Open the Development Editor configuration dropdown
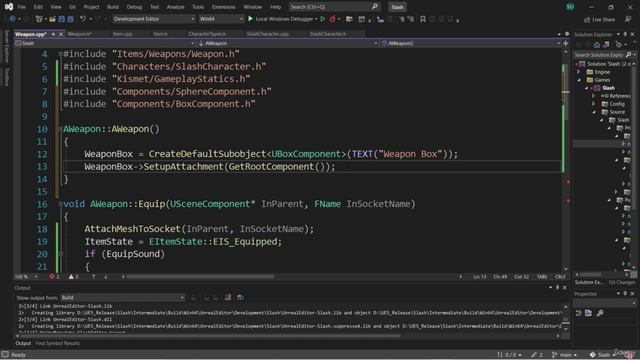Viewport: 640px width, 360px height. [x=154, y=19]
